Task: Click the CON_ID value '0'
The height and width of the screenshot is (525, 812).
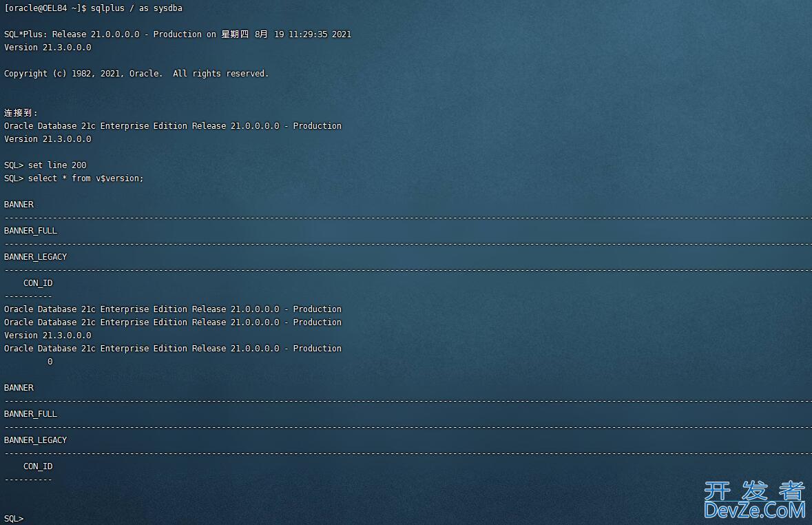Action: pyautogui.click(x=50, y=362)
